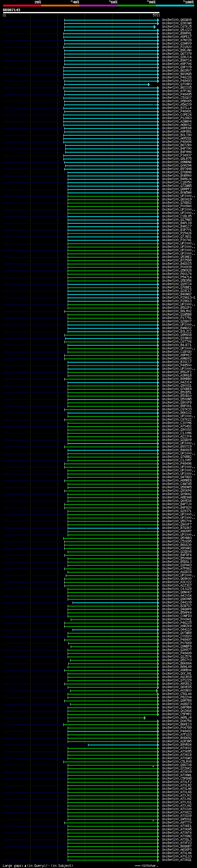The image size is (197, 868).
Task: Click the green ~80% identity legend bar
Action: coord(137,6)
